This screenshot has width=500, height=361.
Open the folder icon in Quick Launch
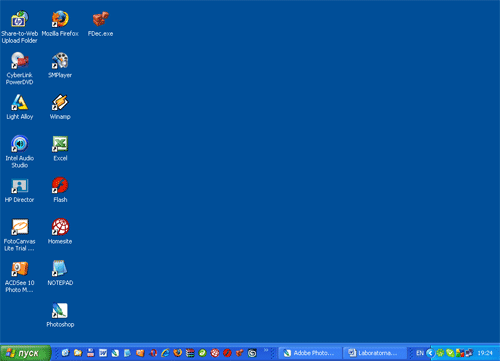pos(78,353)
